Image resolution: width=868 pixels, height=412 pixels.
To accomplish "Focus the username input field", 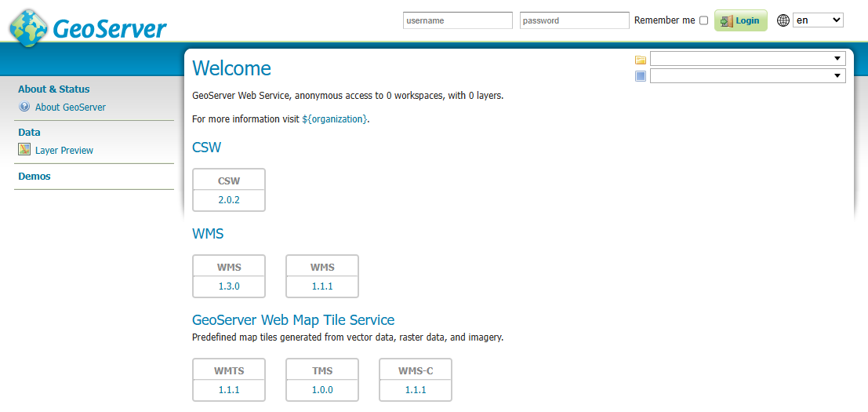I will [458, 20].
